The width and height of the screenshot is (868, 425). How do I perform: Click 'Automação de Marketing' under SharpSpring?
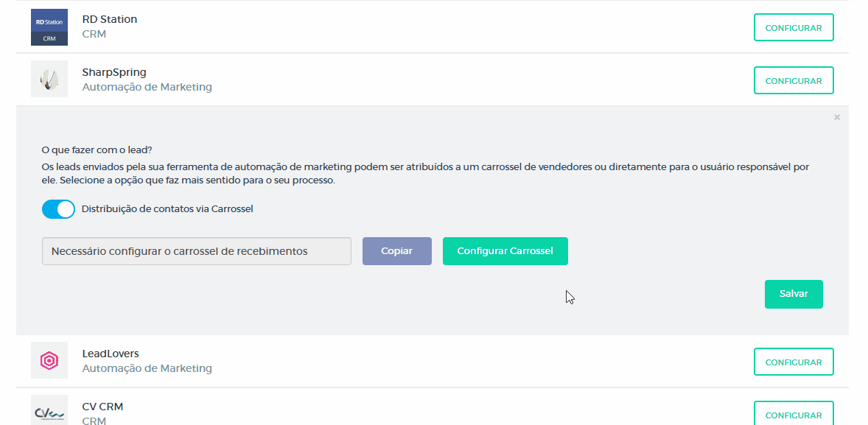[147, 87]
